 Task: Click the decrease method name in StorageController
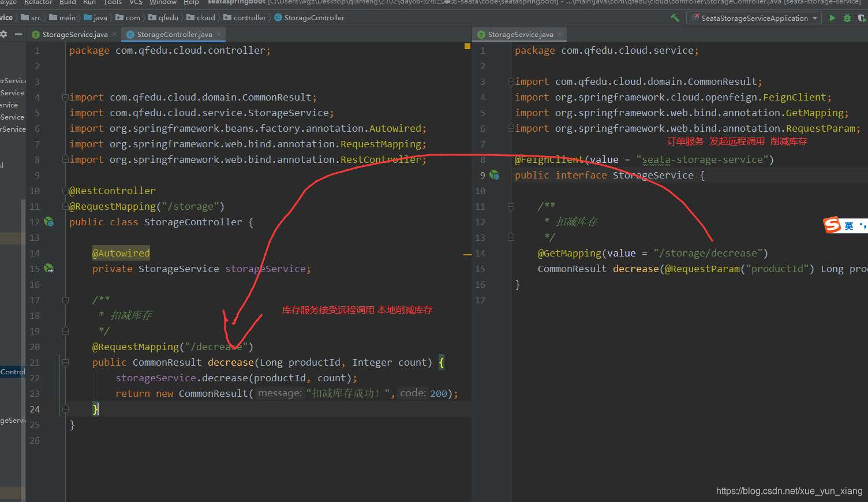click(x=231, y=362)
